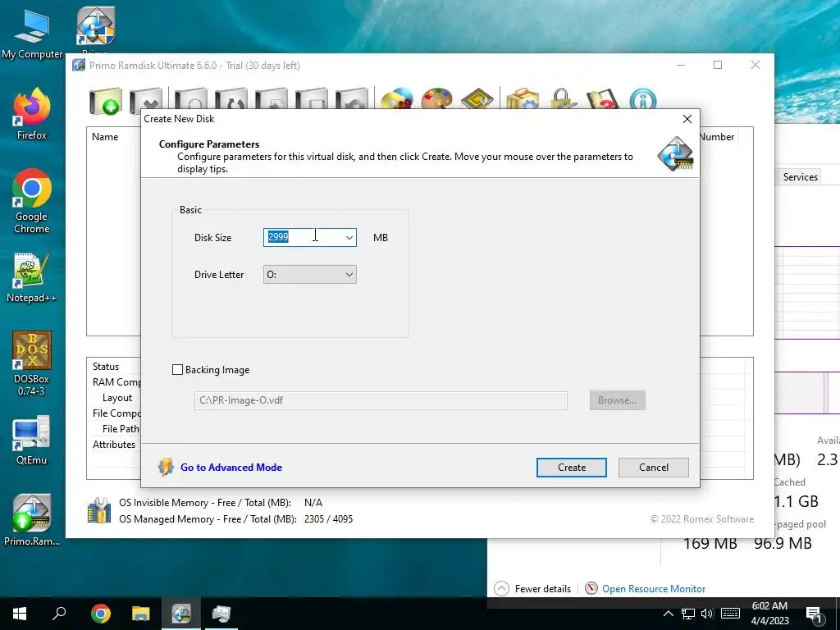
Task: Click the Primo Ramdisk taskbar button
Action: [181, 614]
